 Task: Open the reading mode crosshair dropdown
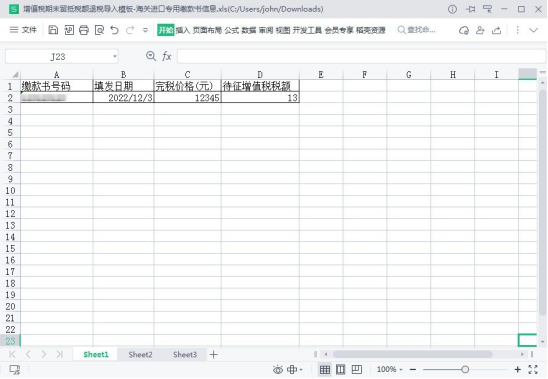[x=294, y=370]
